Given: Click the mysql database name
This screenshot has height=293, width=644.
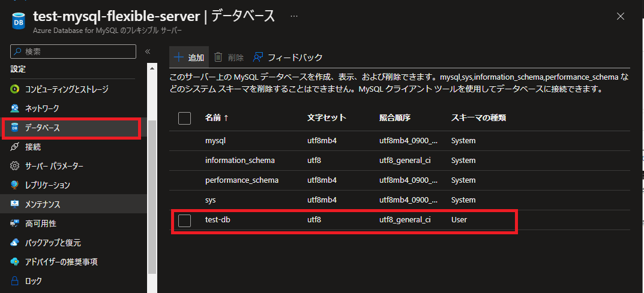Looking at the screenshot, I should coord(215,141).
